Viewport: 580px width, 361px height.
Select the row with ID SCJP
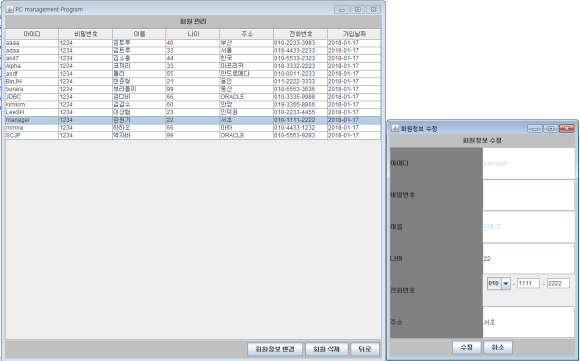tap(193, 135)
